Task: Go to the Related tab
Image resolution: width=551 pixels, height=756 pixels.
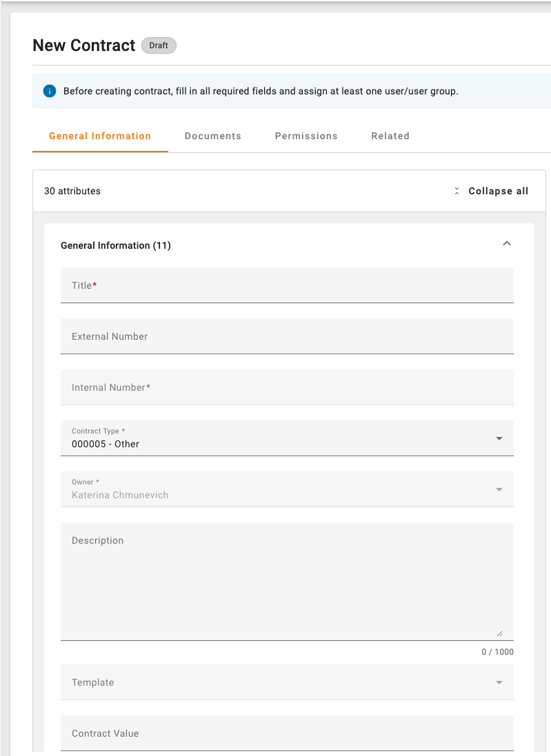Action: [390, 136]
